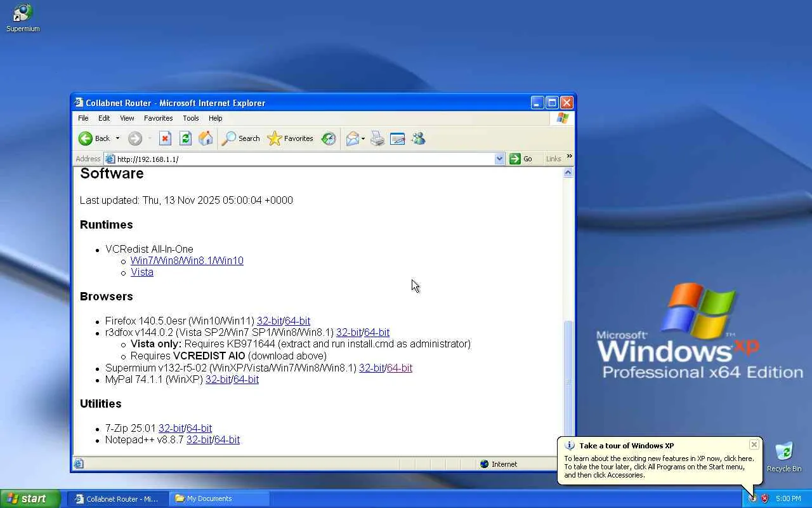Click the "Utilities" section heading
The width and height of the screenshot is (812, 508).
[x=101, y=404]
